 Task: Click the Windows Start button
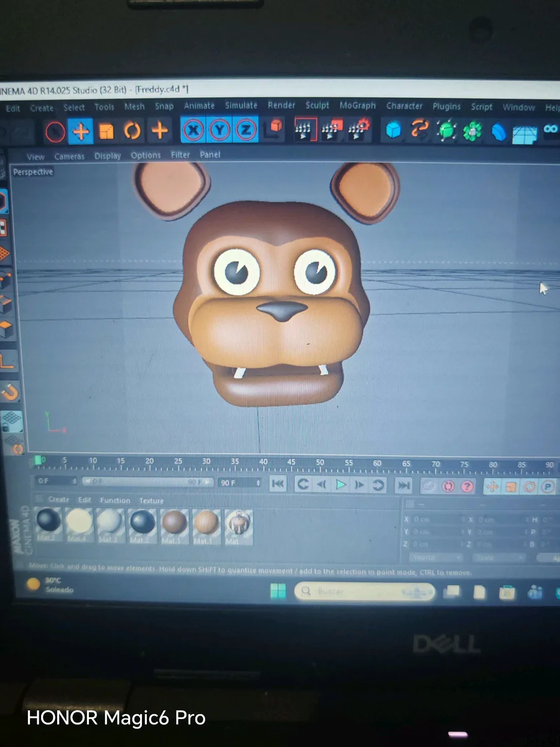coord(278,590)
